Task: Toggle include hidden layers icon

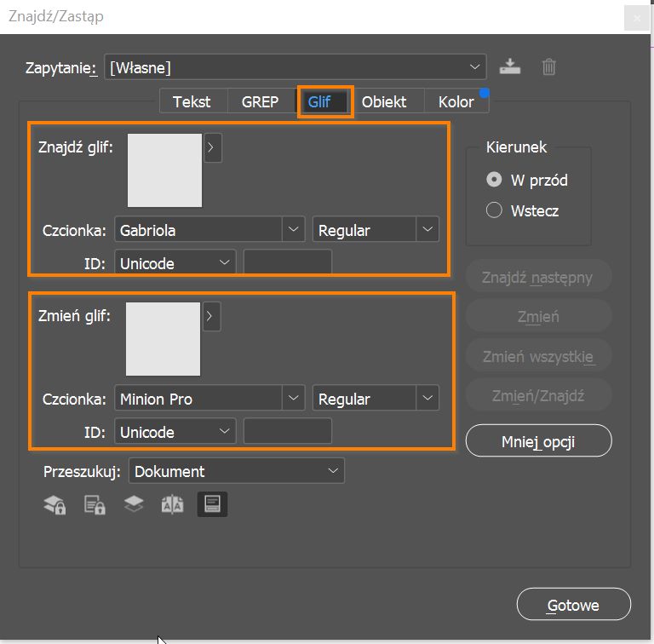Action: coord(134,504)
